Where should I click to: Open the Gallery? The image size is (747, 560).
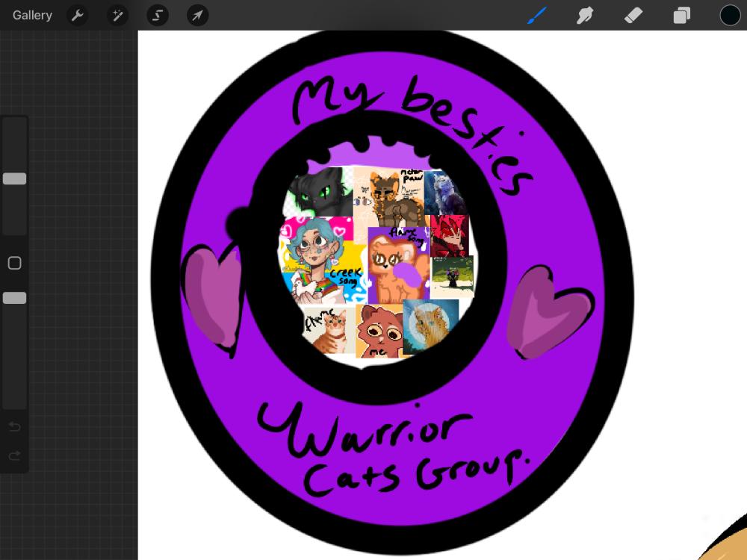32,15
